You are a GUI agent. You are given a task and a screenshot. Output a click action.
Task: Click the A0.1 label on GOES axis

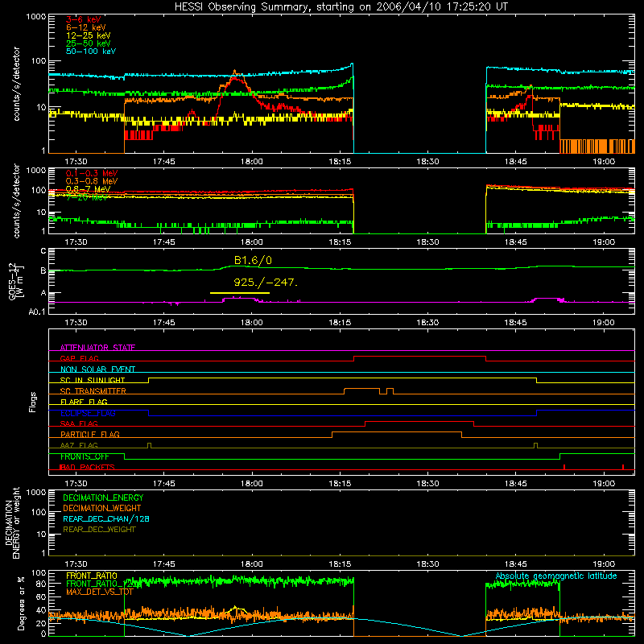pyautogui.click(x=37, y=312)
